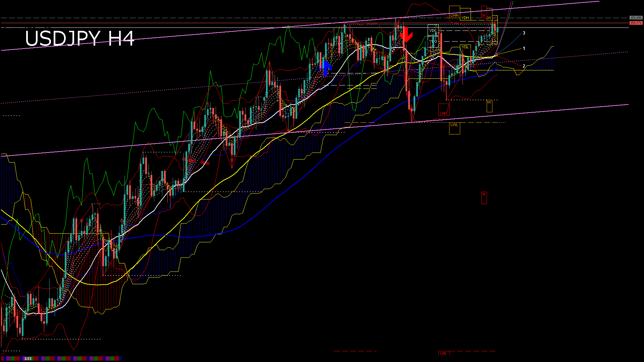Viewport: 644px width, 362px height.
Task: Select the red M label near top
Action: pyautogui.click(x=484, y=15)
